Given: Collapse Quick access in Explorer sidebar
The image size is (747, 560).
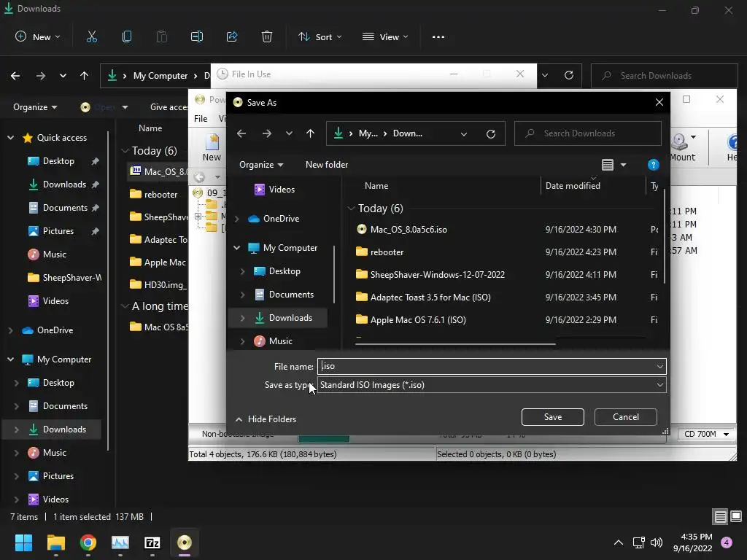Looking at the screenshot, I should 10,138.
